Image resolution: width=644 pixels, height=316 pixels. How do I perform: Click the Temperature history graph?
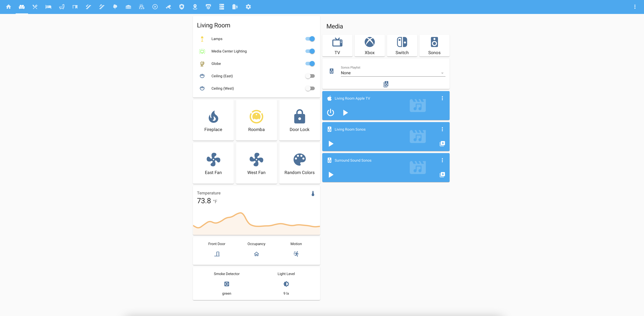coord(256,222)
